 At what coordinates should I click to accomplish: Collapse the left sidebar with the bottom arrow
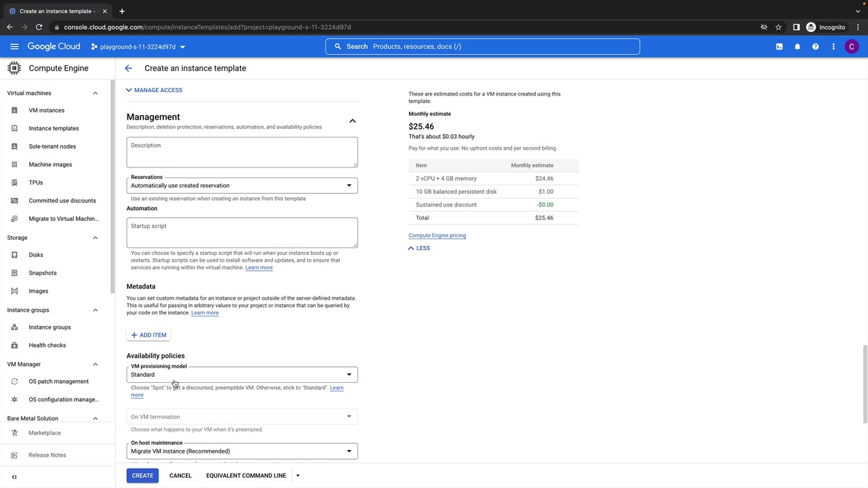(14, 476)
